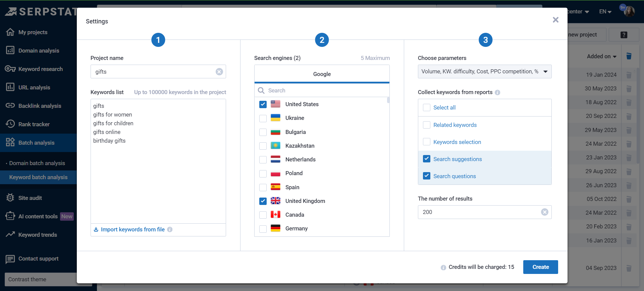Check the Kazakhstan checkbox
The height and width of the screenshot is (291, 644).
[x=263, y=146]
